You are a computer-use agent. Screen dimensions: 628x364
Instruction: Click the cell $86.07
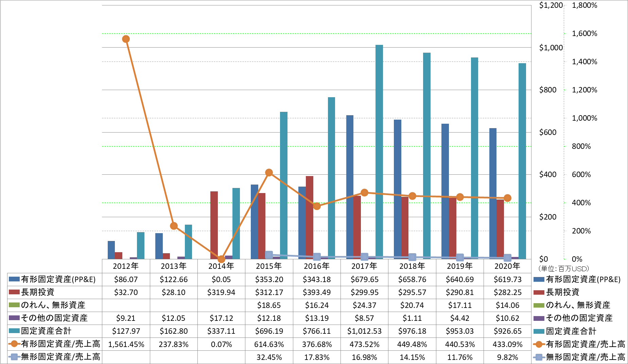[x=126, y=279]
